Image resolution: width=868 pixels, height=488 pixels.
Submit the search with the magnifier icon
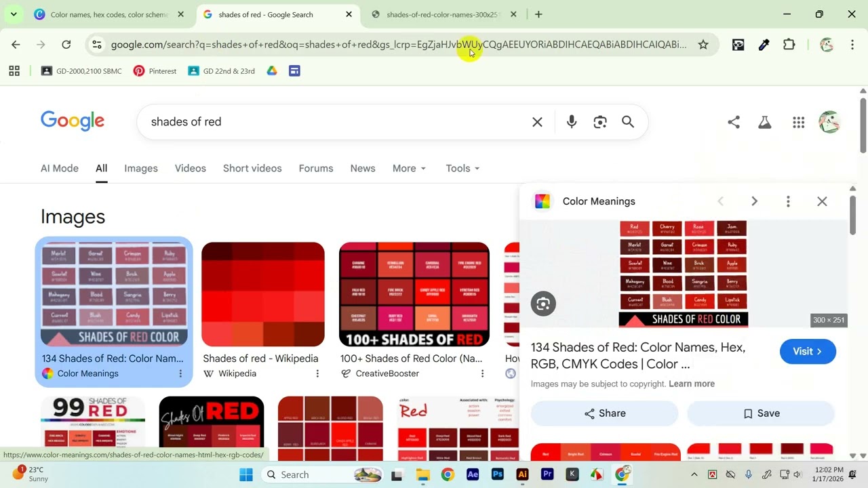pyautogui.click(x=628, y=122)
